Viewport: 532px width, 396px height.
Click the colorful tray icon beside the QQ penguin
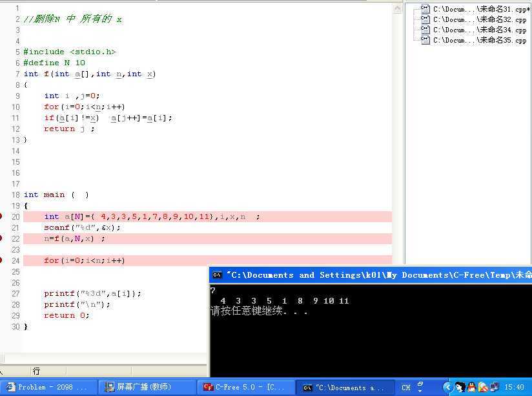[483, 387]
